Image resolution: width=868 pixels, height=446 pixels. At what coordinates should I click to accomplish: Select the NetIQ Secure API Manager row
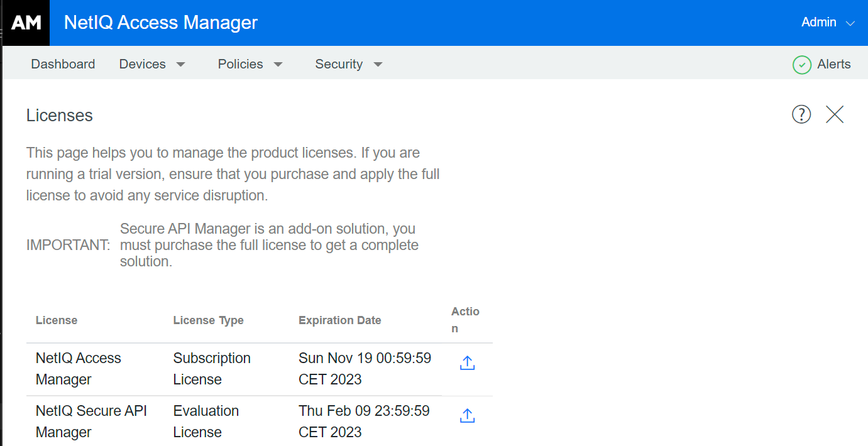coord(91,421)
